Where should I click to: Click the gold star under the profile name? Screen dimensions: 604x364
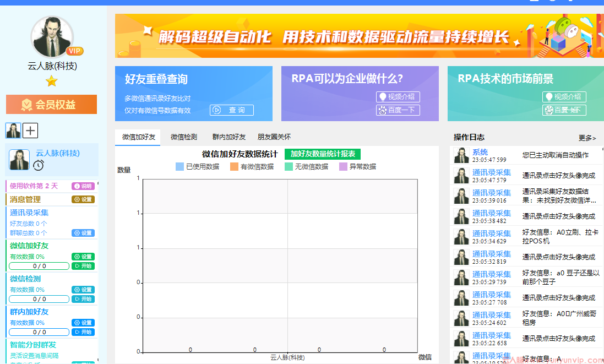[52, 82]
